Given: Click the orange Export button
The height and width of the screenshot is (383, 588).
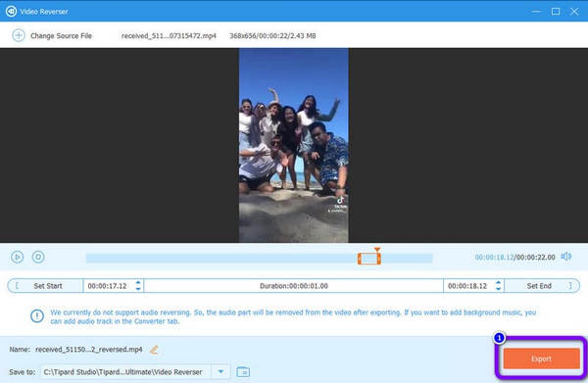Looking at the screenshot, I should tap(541, 359).
